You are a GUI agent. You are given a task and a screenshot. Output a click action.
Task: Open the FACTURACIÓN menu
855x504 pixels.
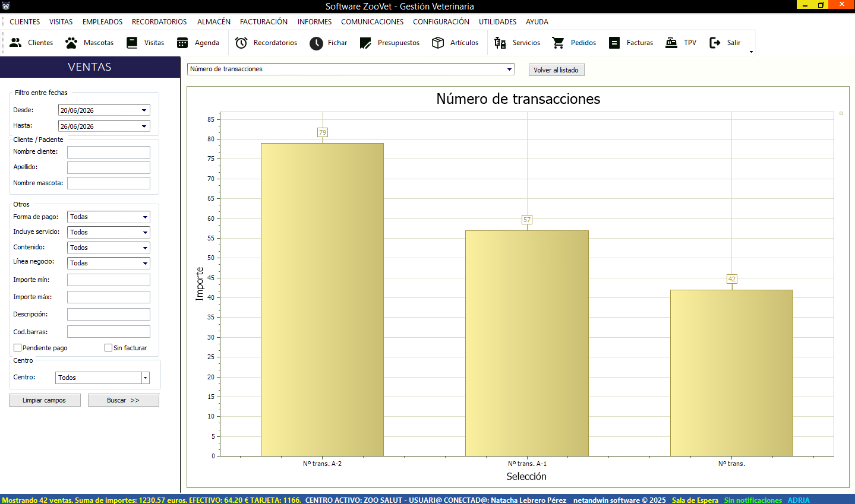264,22
